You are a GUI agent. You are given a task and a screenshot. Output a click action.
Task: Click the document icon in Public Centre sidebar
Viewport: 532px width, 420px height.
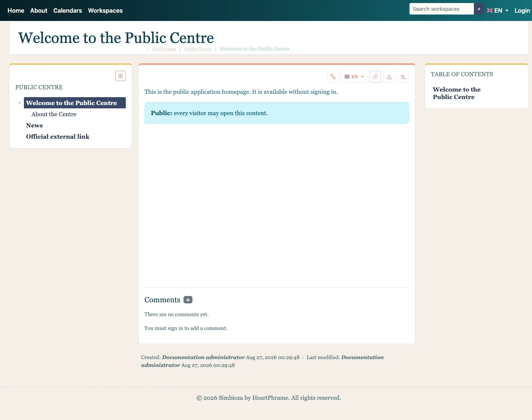point(121,76)
